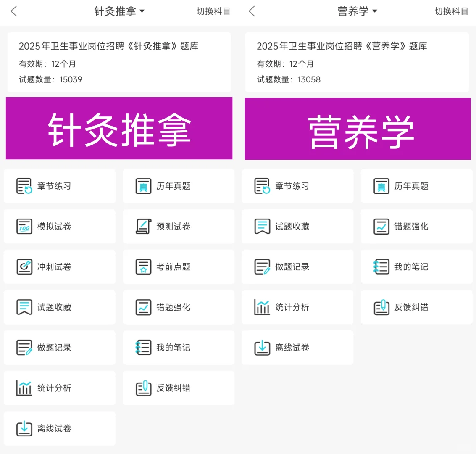476x454 pixels.
Task: Click 试题数量: 15039 text
Action: tap(50, 79)
